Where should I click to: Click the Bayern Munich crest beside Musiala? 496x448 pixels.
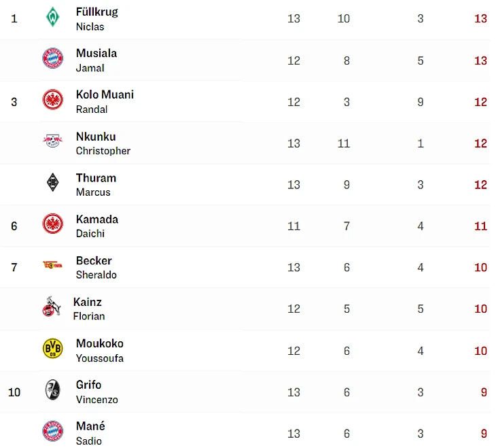[52, 58]
